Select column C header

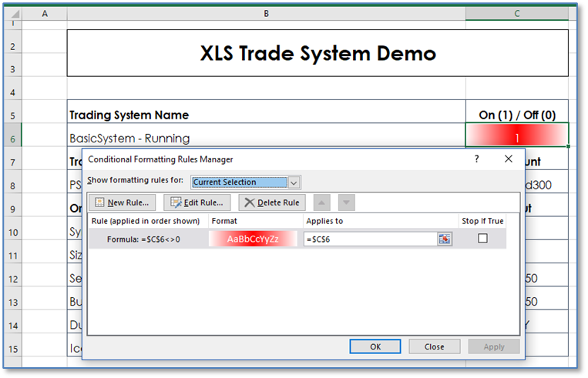pyautogui.click(x=517, y=13)
